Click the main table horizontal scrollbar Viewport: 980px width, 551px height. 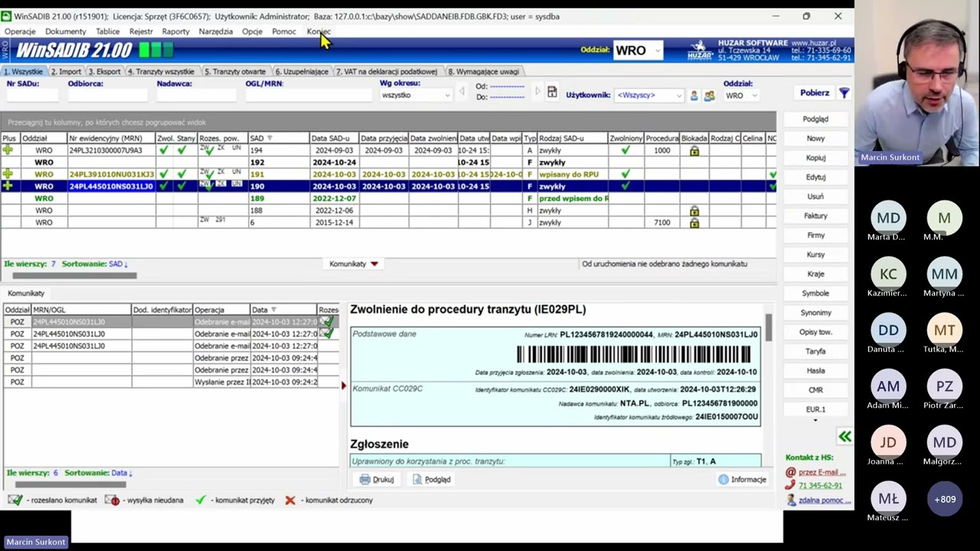pos(74,275)
